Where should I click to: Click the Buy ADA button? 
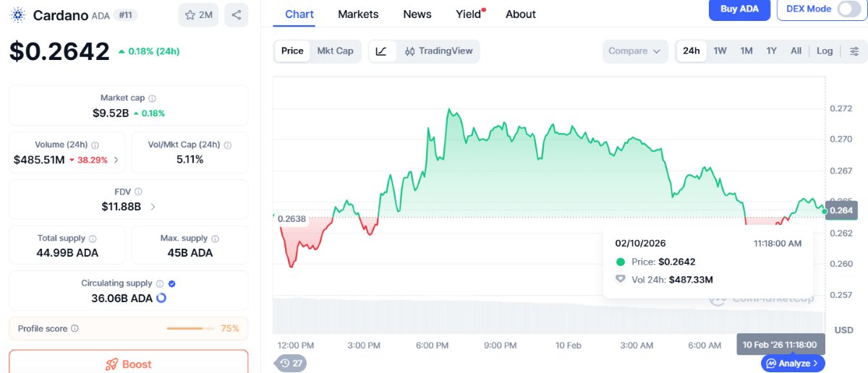739,9
